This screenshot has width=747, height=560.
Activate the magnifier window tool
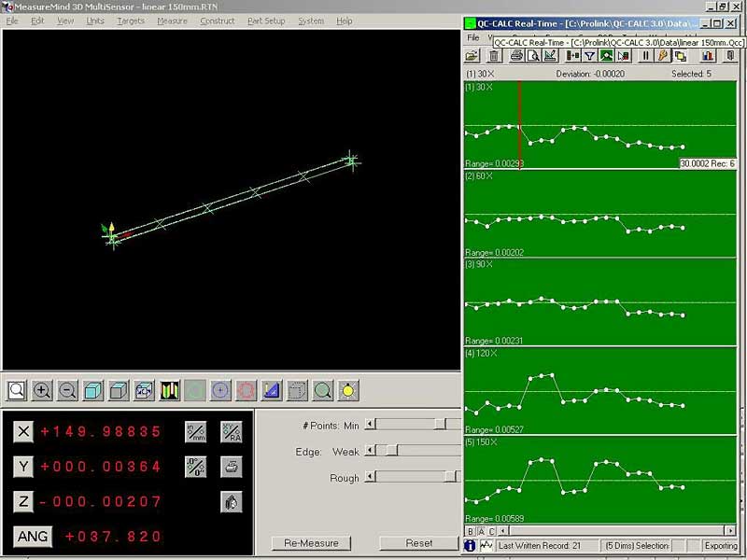[x=19, y=392]
